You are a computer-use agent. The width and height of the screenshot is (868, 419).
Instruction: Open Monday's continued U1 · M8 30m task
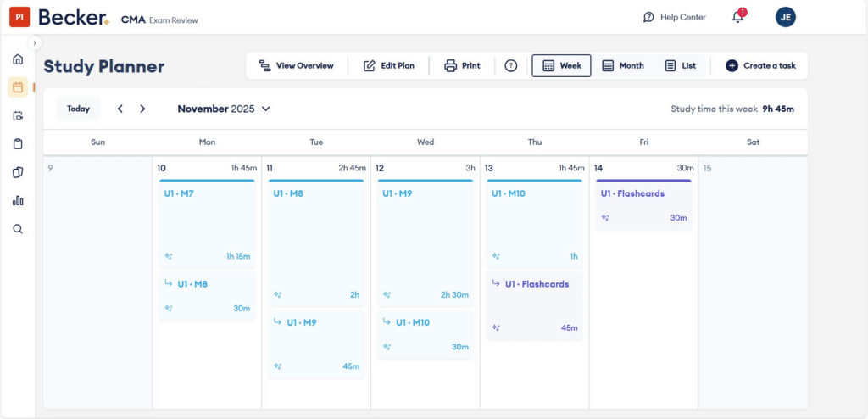click(207, 296)
